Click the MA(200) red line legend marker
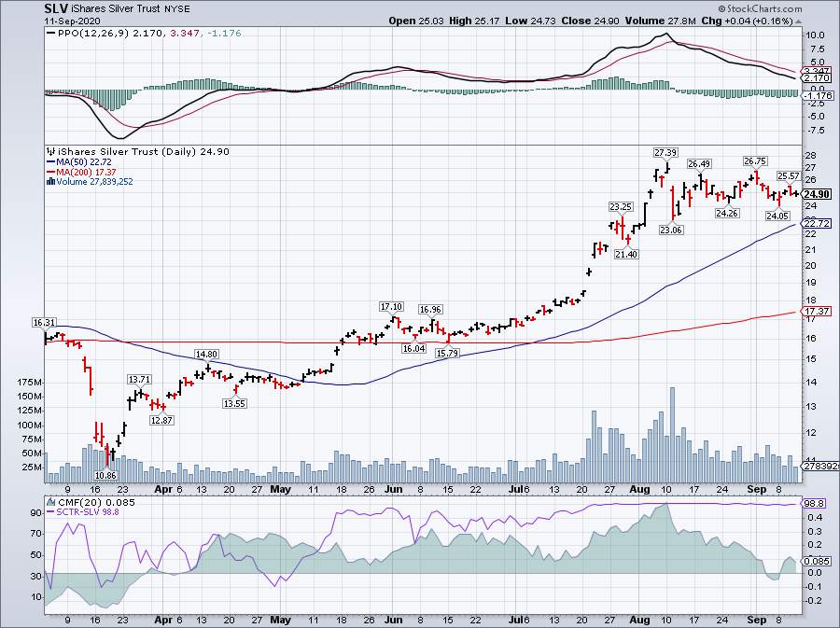 click(51, 173)
